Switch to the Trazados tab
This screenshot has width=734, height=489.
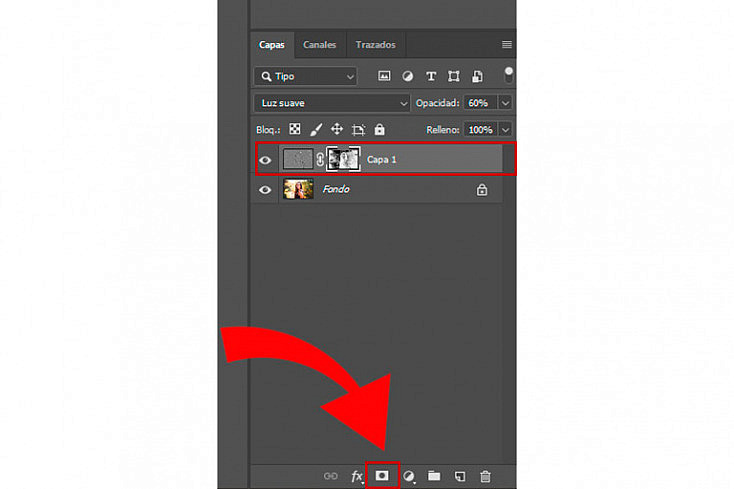click(375, 45)
